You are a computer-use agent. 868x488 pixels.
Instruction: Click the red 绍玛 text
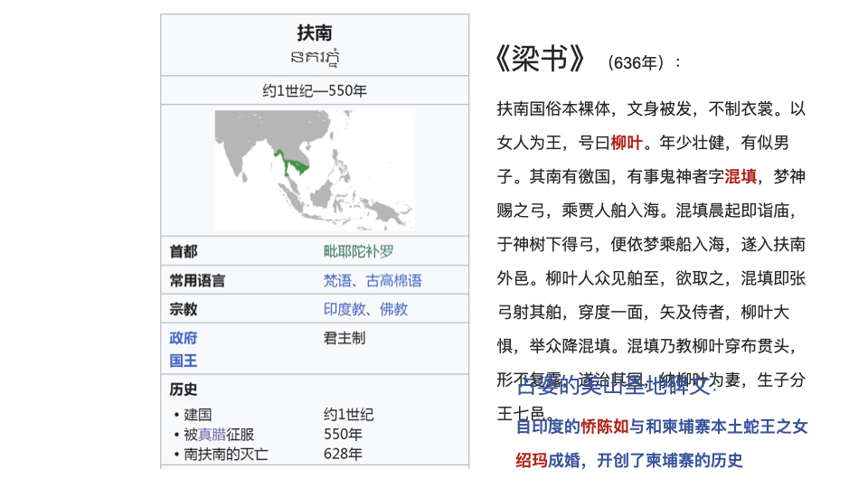coord(531,460)
